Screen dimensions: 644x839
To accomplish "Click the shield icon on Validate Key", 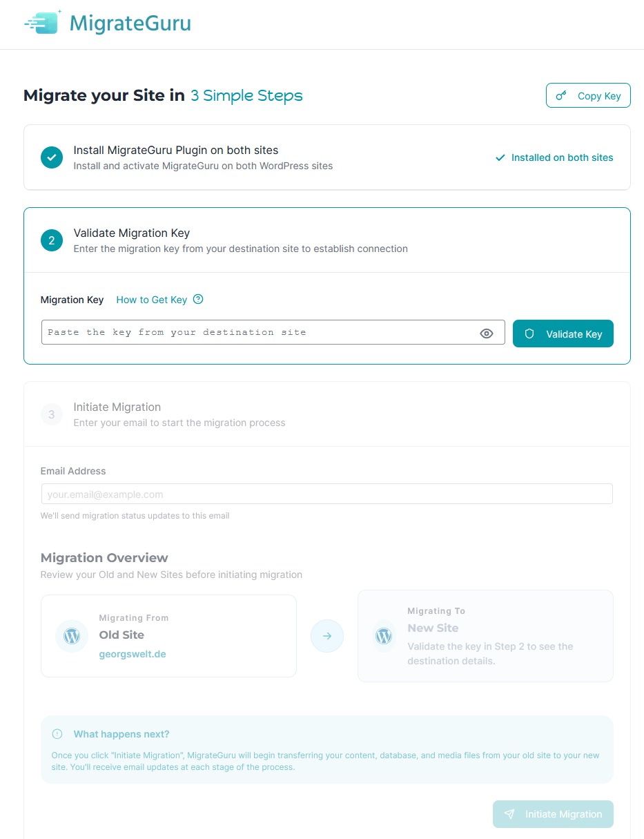I will 529,334.
